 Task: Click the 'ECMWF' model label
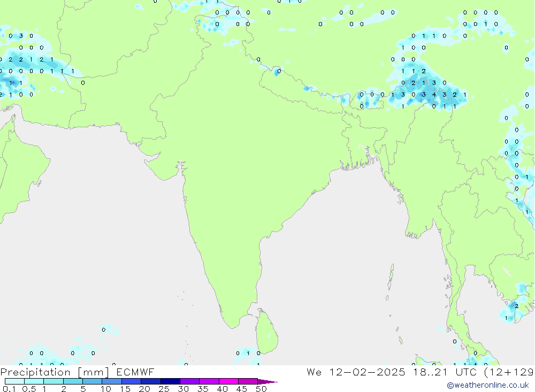tap(135, 372)
